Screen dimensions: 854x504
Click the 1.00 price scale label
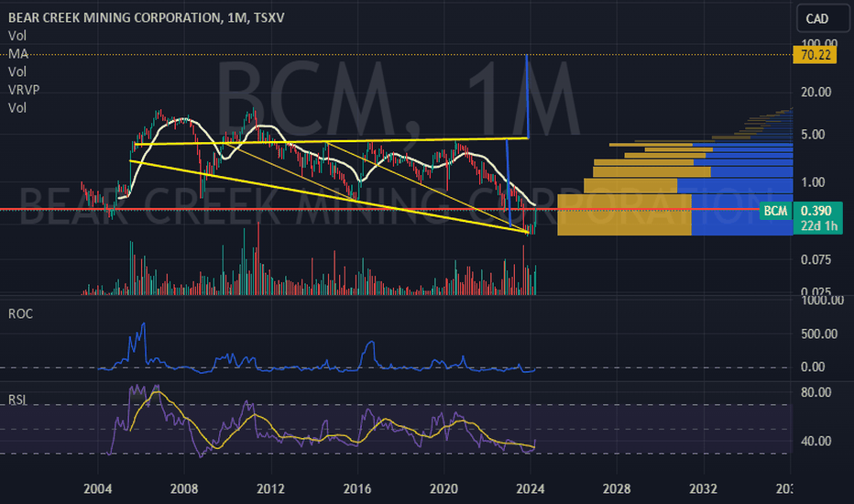(x=813, y=182)
